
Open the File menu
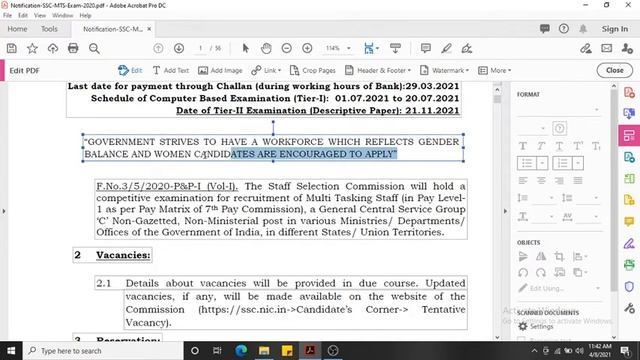[x=7, y=16]
